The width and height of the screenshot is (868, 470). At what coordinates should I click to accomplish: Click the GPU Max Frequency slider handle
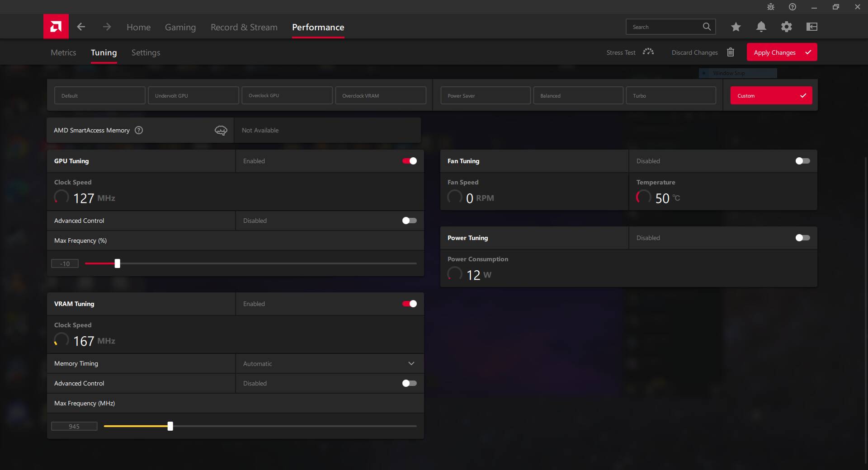click(118, 263)
